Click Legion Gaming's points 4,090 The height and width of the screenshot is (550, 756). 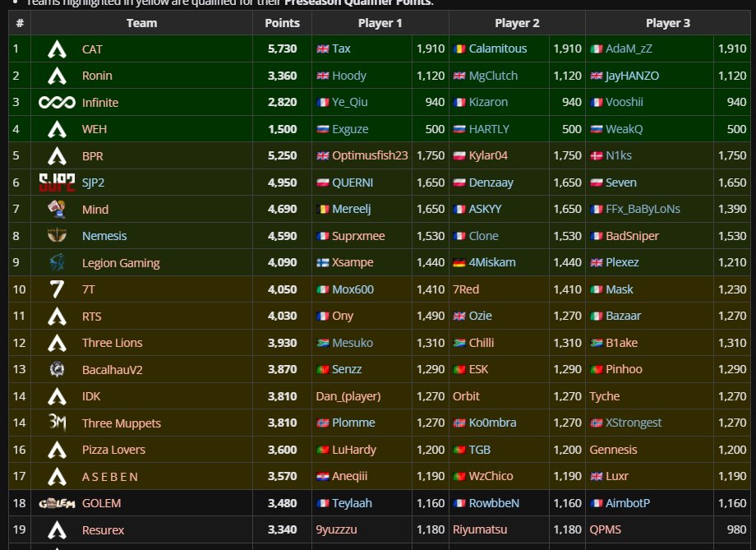click(282, 262)
